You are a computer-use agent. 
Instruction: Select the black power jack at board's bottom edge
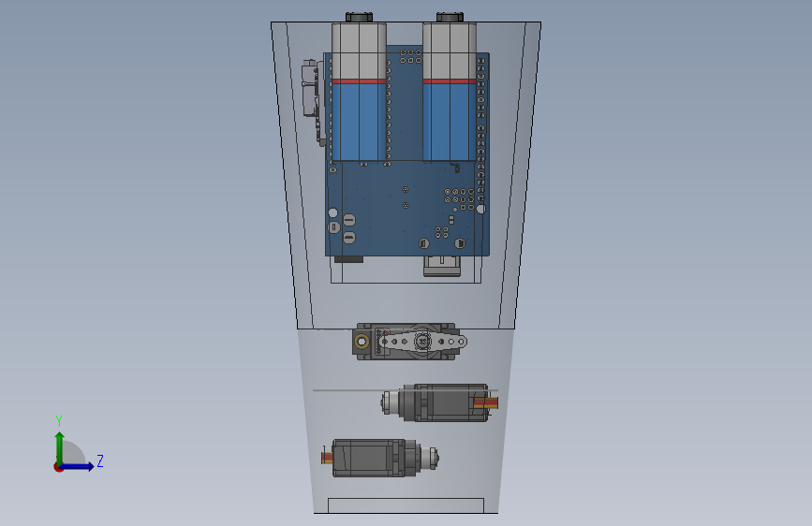pos(348,259)
